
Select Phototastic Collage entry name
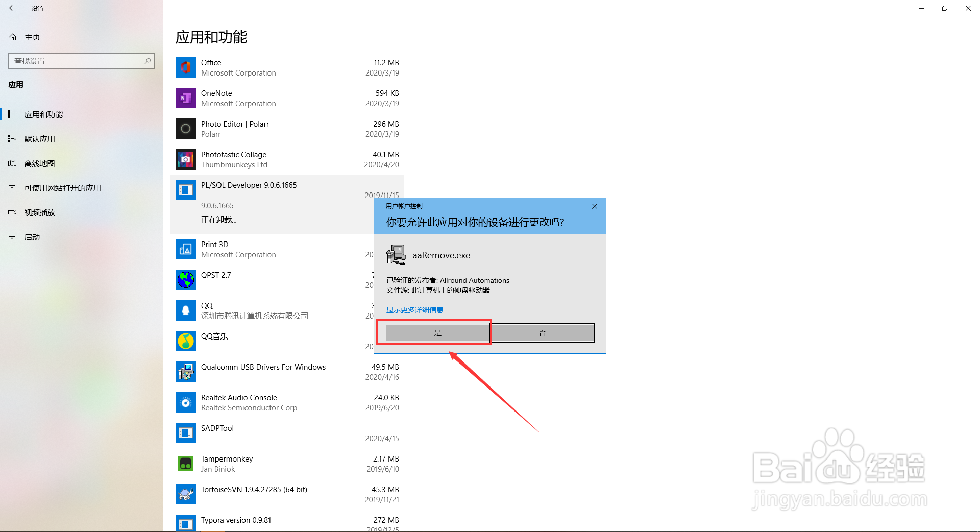[234, 154]
